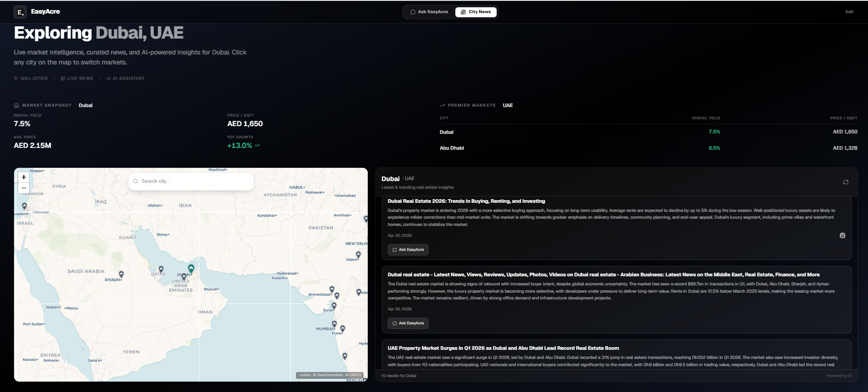Image resolution: width=868 pixels, height=392 pixels.
Task: Click the 'LIVE NEWS' badge
Action: (x=77, y=78)
